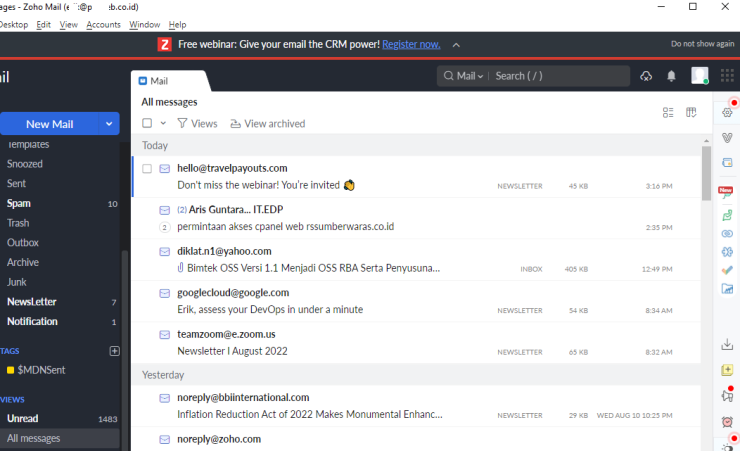Click the New Mail button

50,124
